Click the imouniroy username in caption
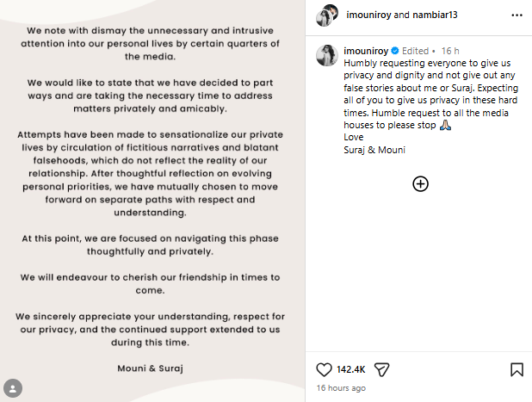532x402 pixels. [366, 51]
